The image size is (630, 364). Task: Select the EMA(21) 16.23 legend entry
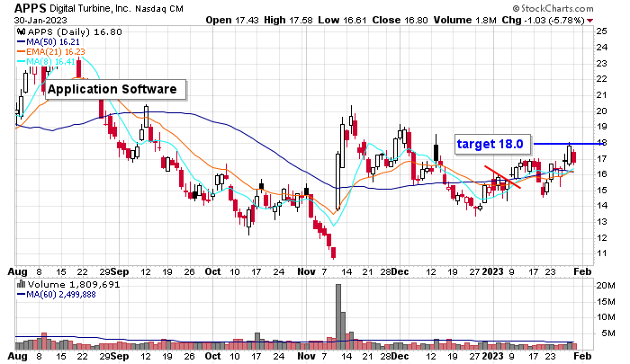(x=51, y=52)
